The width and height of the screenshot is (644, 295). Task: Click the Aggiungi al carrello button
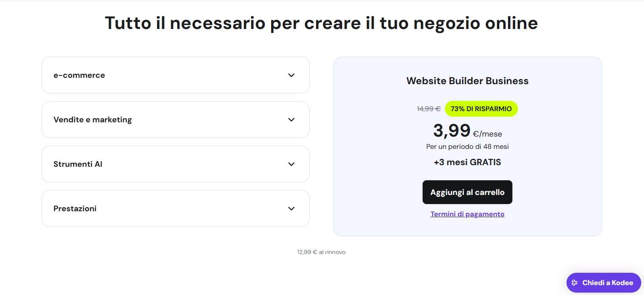coord(467,192)
